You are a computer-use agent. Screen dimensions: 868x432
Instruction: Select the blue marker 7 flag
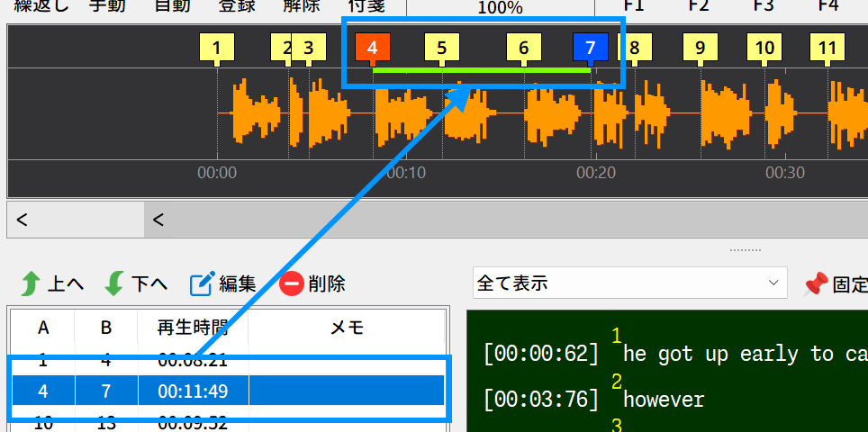click(591, 48)
